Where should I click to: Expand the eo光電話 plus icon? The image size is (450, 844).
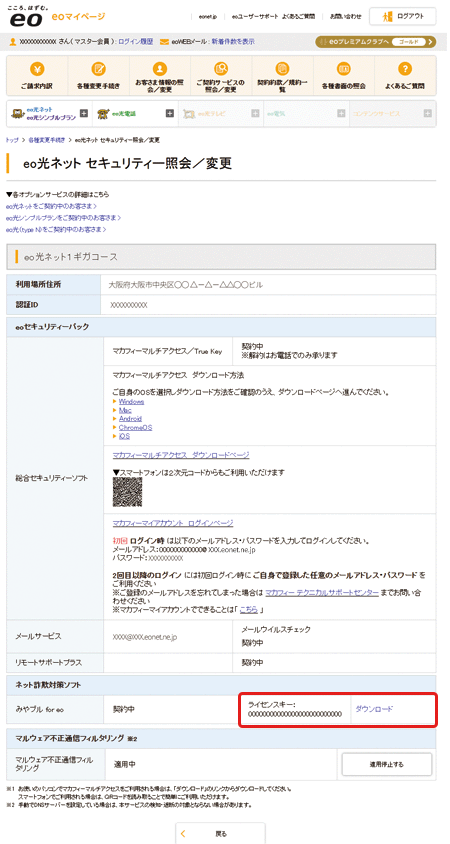click(170, 113)
